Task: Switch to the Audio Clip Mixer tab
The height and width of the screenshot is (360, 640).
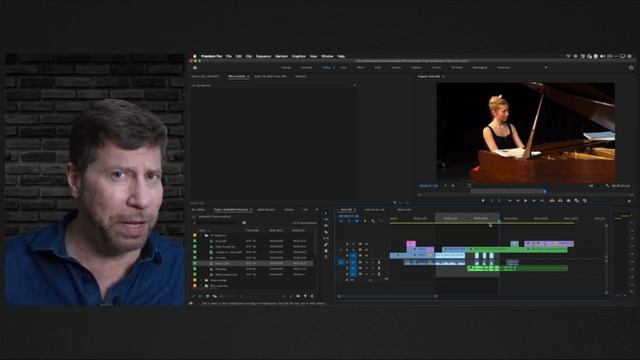Action: tap(270, 76)
